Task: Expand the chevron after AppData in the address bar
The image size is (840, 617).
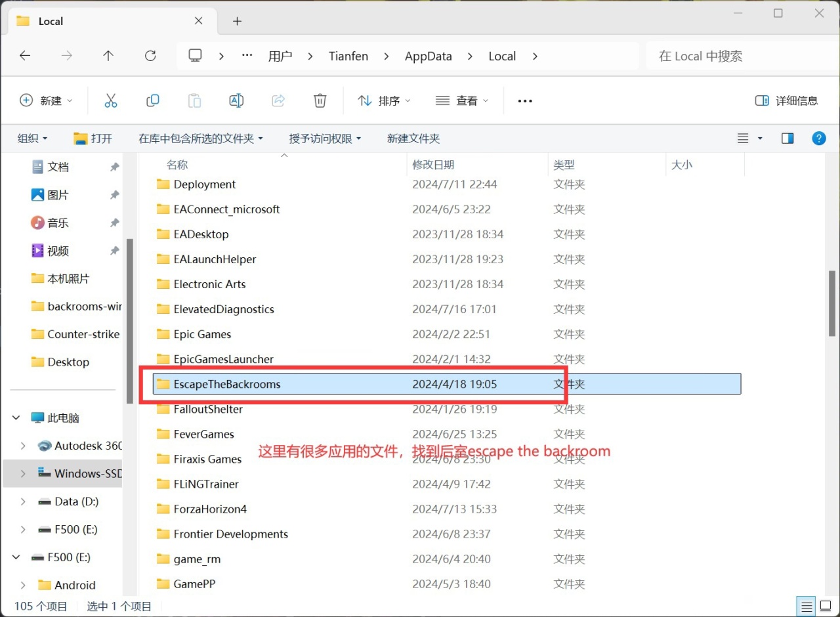Action: (x=470, y=56)
